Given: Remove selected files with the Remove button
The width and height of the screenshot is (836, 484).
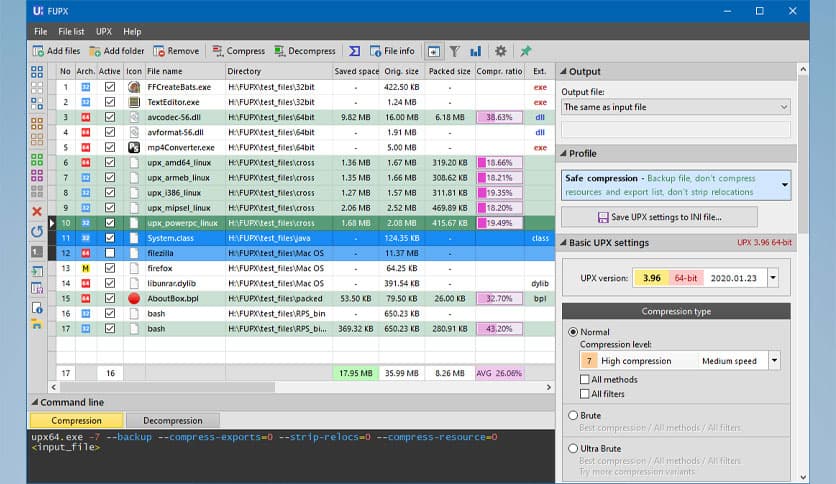Looking at the screenshot, I should click(176, 51).
